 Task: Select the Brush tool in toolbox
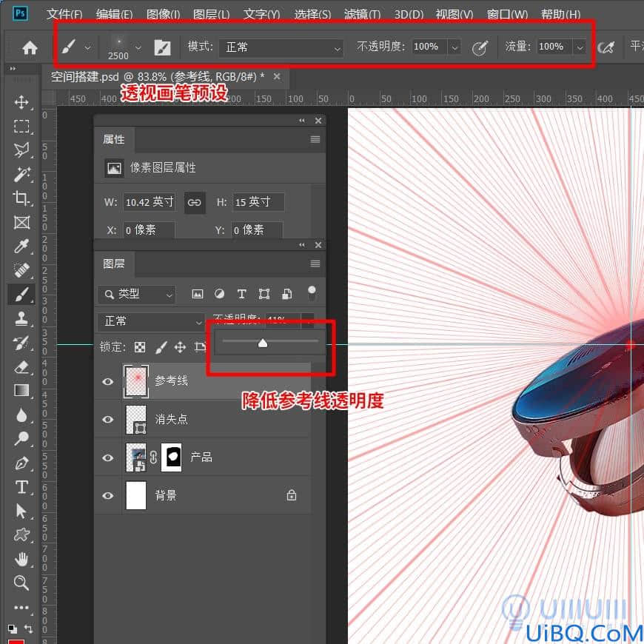21,294
